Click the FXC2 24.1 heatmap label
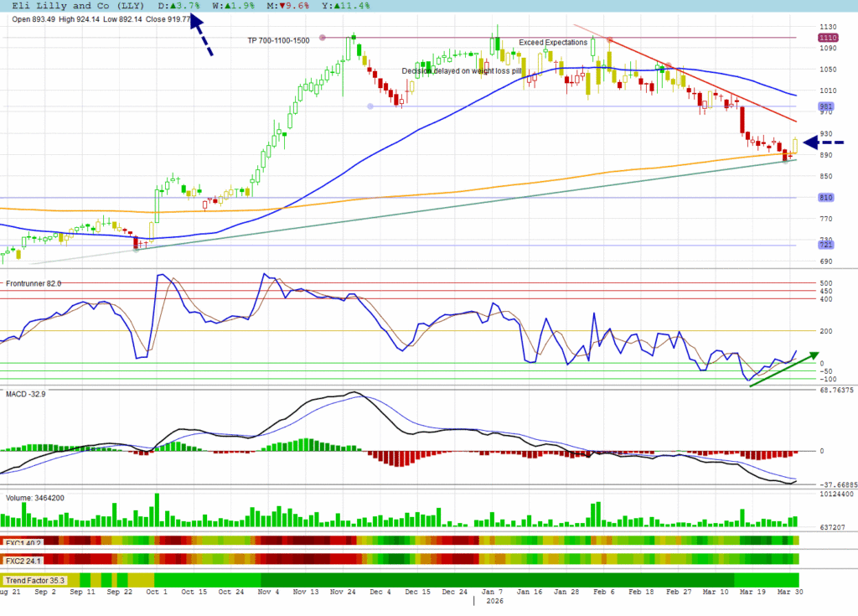Image resolution: width=858 pixels, height=616 pixels. click(23, 561)
